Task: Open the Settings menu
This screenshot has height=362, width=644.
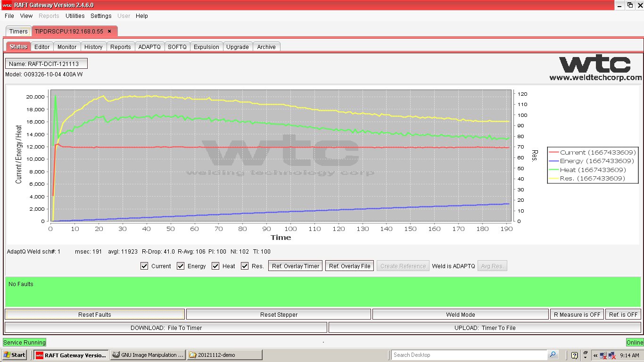Action: tap(101, 16)
